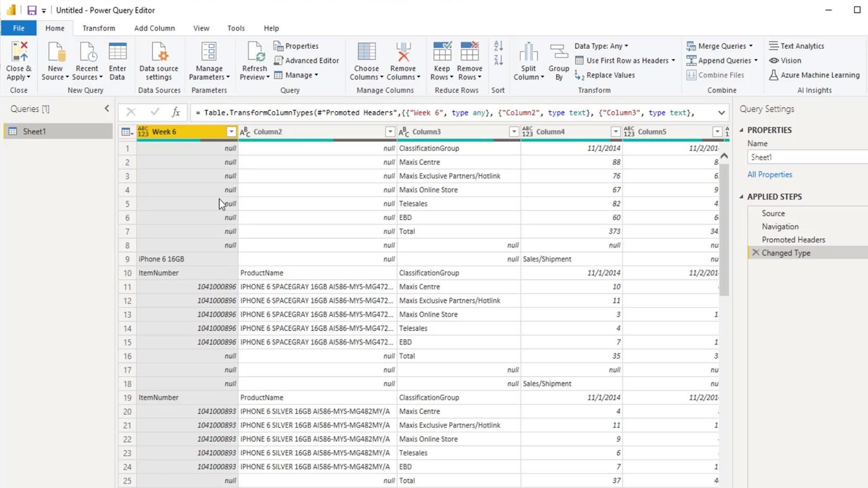Open the Advanced Editor
This screenshot has width=868, height=488.
coord(307,61)
